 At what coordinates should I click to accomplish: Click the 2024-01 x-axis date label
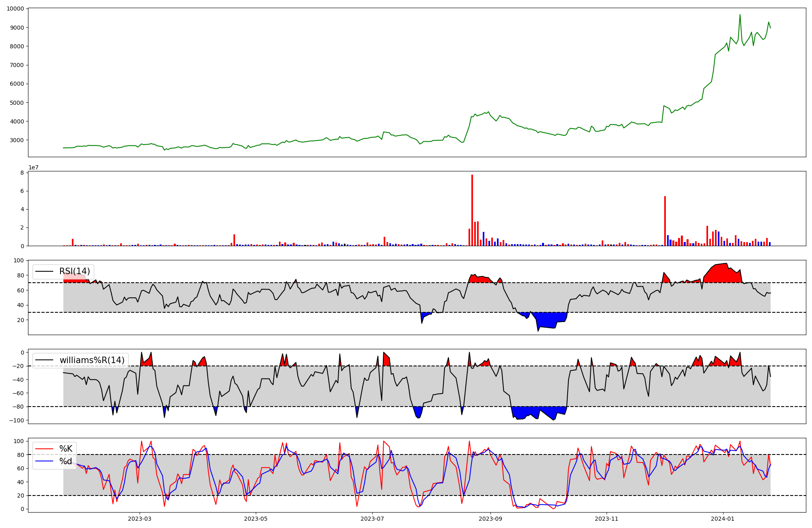[x=723, y=519]
